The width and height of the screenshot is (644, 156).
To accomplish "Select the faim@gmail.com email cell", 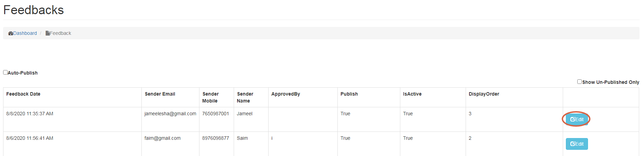I will [x=162, y=138].
